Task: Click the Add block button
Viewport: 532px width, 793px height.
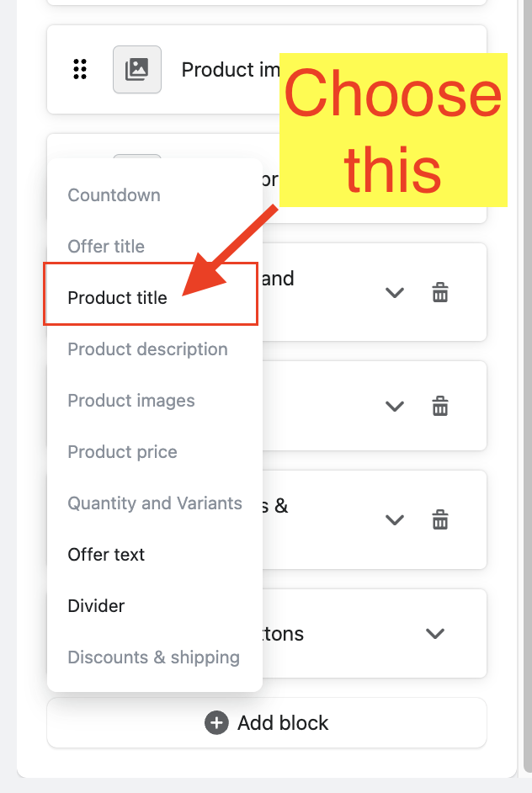Action: tap(267, 723)
